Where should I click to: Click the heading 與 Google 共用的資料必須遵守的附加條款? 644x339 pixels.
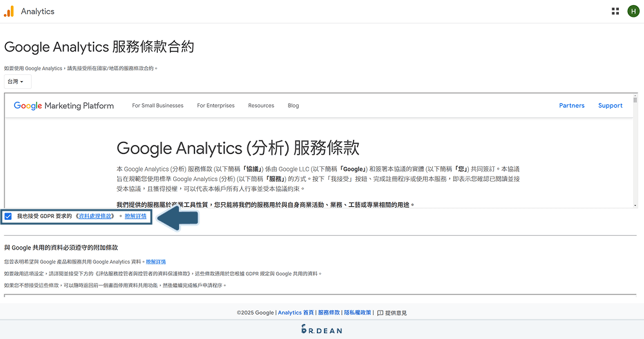pos(61,247)
